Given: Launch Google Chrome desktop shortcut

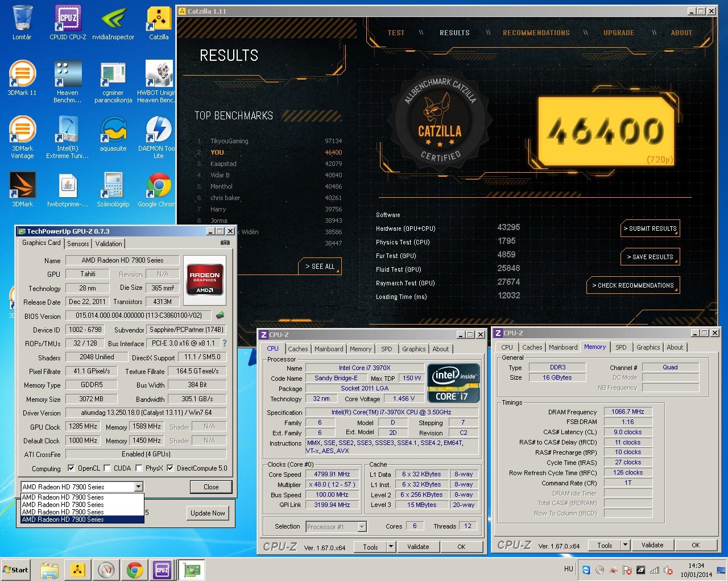Looking at the screenshot, I should coord(157,190).
